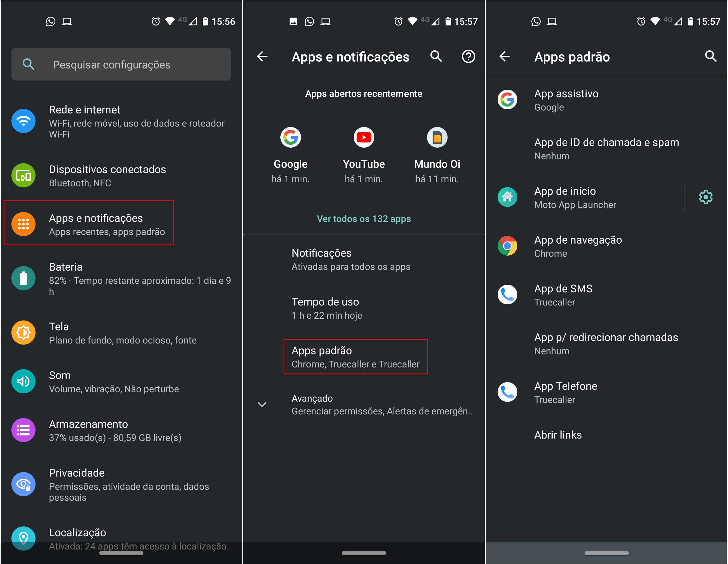This screenshot has width=728, height=564.
Task: Tap the purple Armazenamento icon
Action: tap(23, 430)
